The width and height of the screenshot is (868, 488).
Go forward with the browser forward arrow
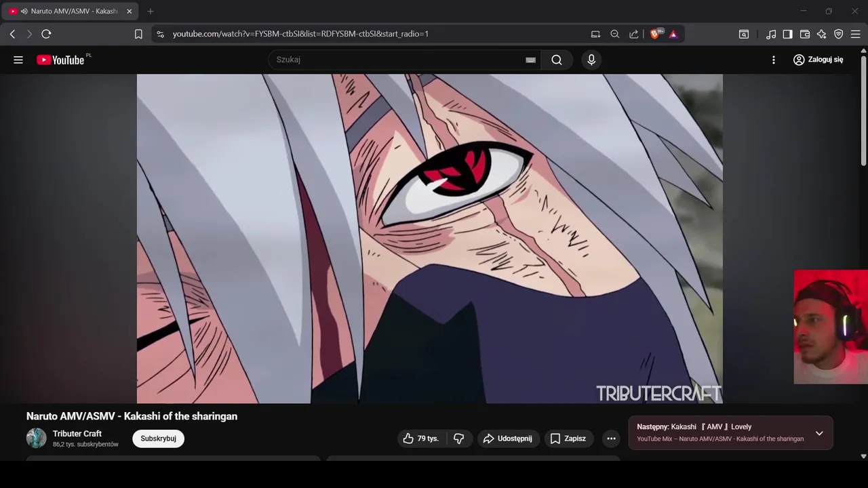[x=29, y=34]
